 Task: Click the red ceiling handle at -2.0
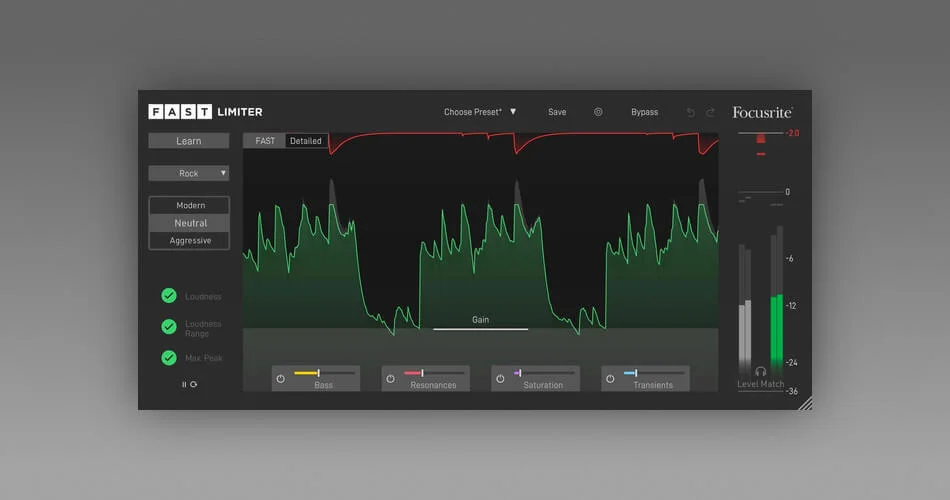761,139
